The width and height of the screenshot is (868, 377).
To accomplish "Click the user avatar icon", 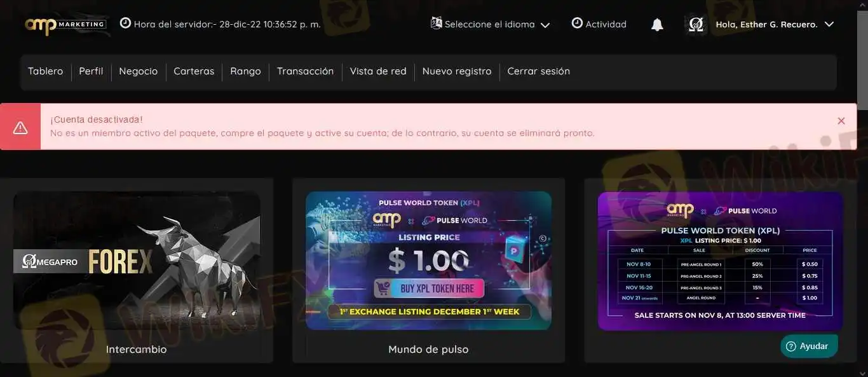I will pos(696,25).
